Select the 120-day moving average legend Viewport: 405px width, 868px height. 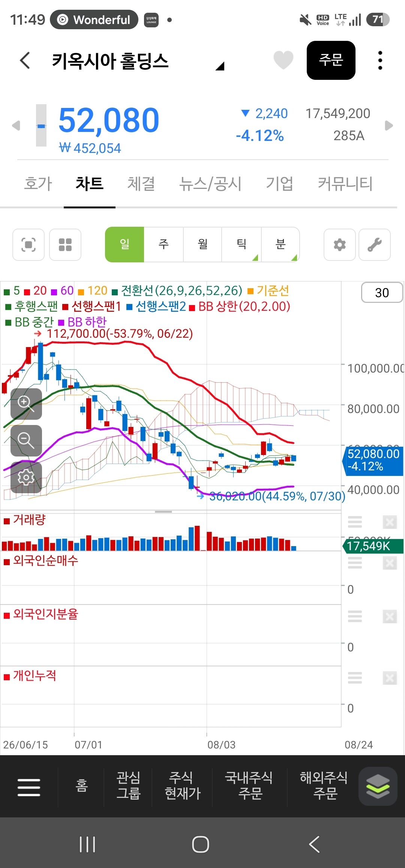[x=93, y=291]
